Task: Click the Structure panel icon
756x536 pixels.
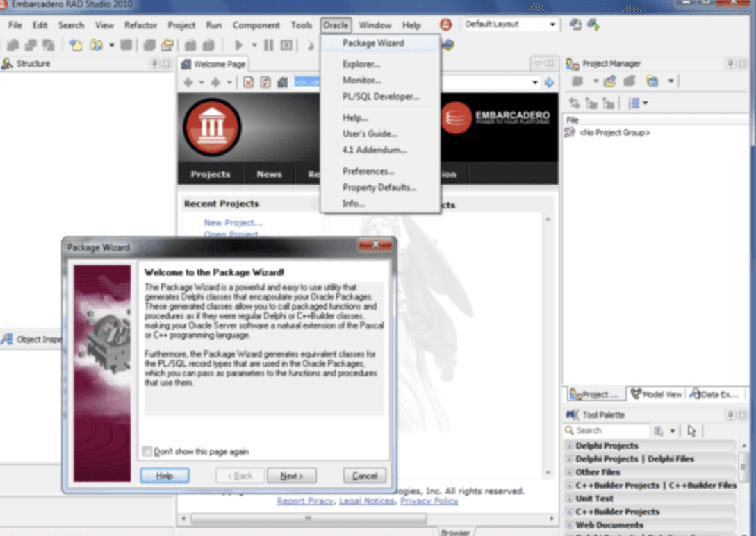Action: 7,64
